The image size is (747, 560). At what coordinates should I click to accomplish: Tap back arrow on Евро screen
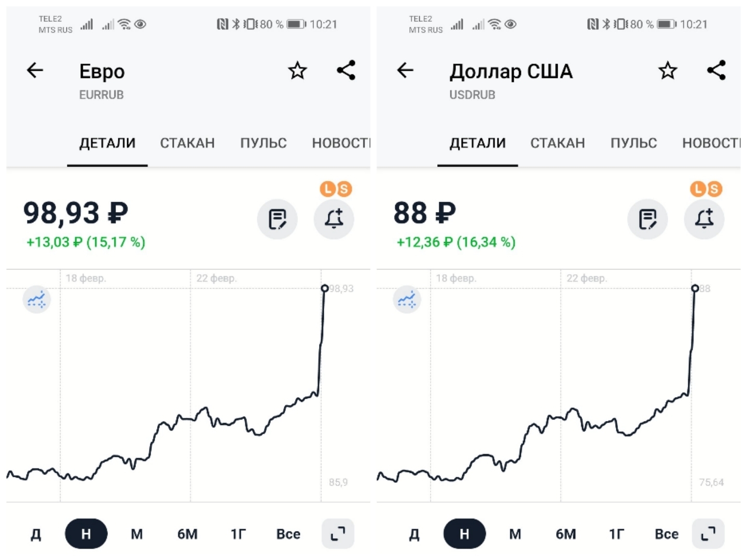click(x=35, y=70)
